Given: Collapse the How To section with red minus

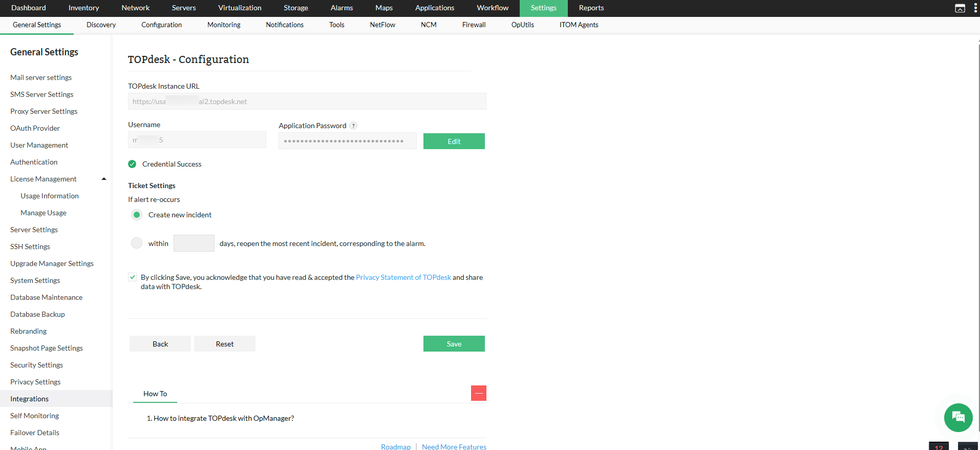Looking at the screenshot, I should (479, 393).
